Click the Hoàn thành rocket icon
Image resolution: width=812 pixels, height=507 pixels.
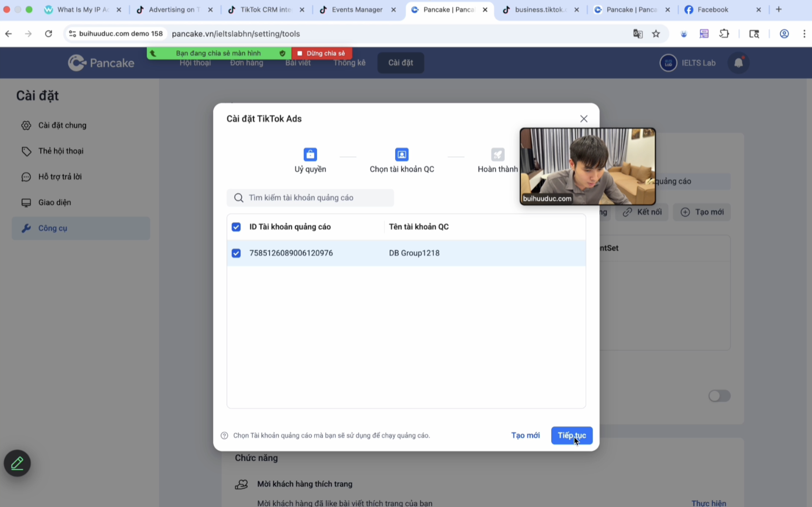point(497,155)
